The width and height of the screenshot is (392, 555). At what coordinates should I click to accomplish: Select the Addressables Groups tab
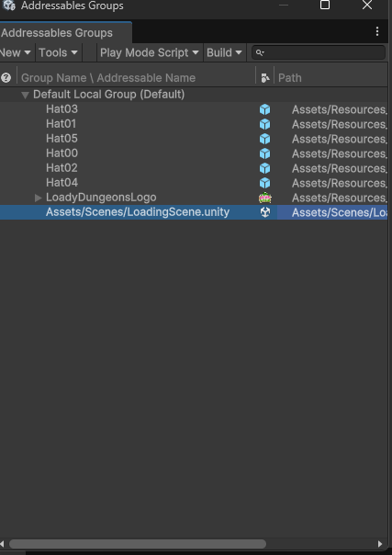[x=65, y=32]
